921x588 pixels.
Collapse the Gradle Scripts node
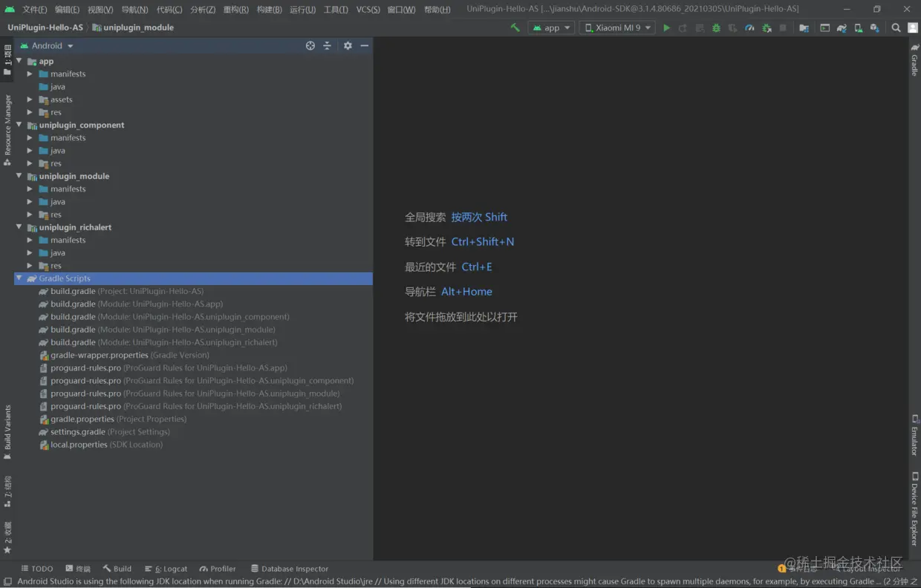click(19, 278)
